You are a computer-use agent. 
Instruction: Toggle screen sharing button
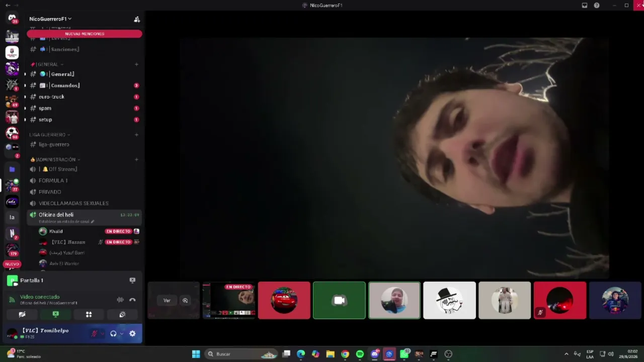pyautogui.click(x=55, y=314)
